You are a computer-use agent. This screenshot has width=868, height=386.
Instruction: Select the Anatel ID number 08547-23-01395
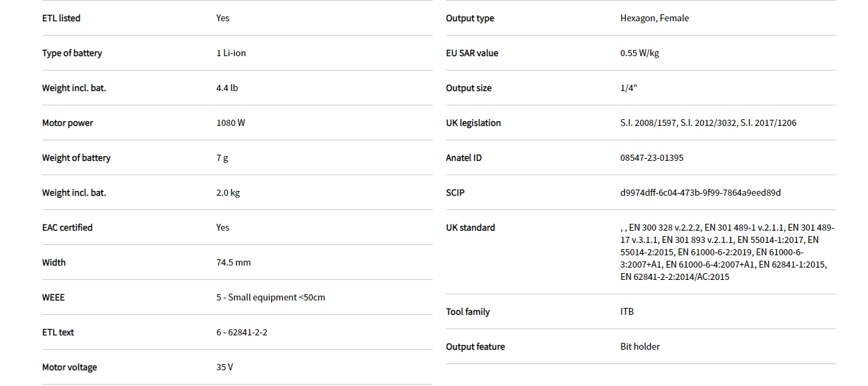pyautogui.click(x=652, y=158)
